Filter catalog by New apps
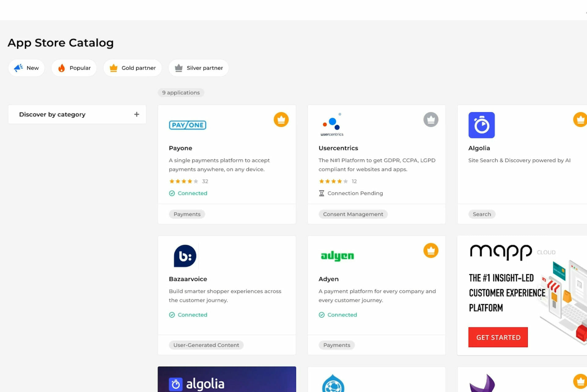 26,68
